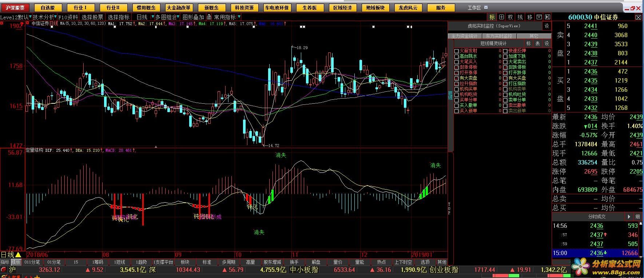The width and height of the screenshot is (644, 278).
Task: Toggle the 大笔买入 checkbox
Action: (x=457, y=62)
